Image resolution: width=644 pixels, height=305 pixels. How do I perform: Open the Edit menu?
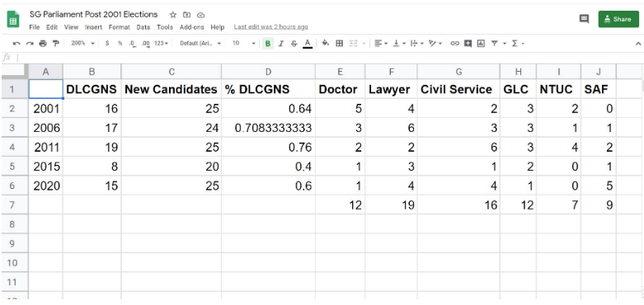(x=52, y=27)
